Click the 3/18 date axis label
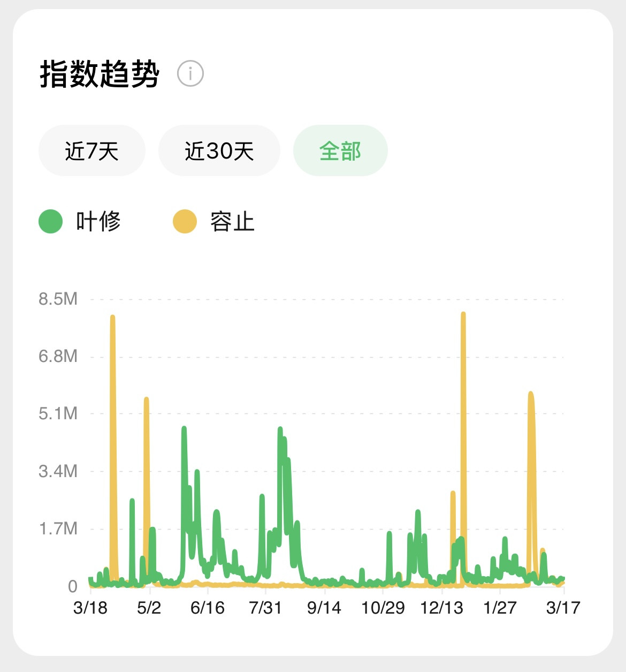This screenshot has height=672, width=626. [x=90, y=608]
